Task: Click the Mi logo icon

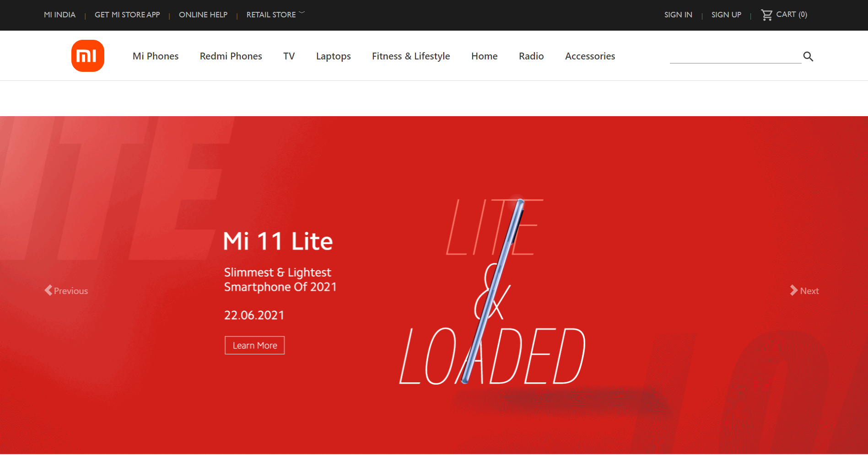Action: click(x=88, y=56)
